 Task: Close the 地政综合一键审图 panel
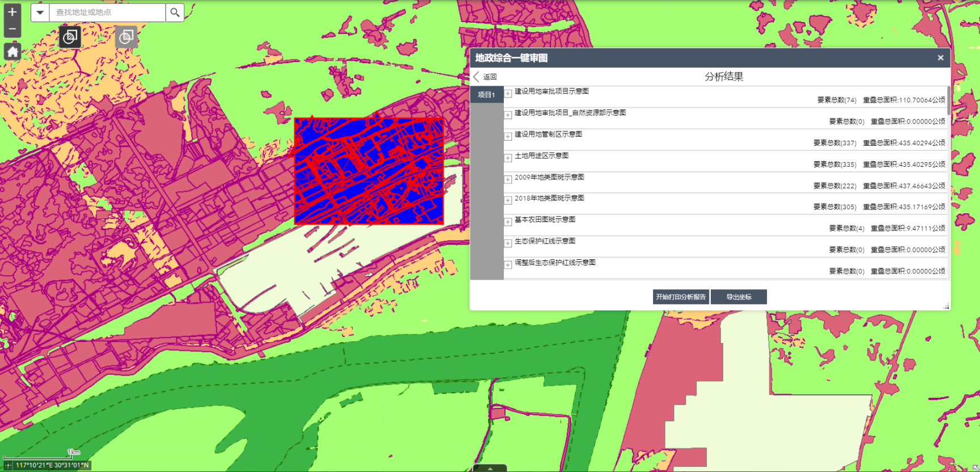tap(940, 58)
